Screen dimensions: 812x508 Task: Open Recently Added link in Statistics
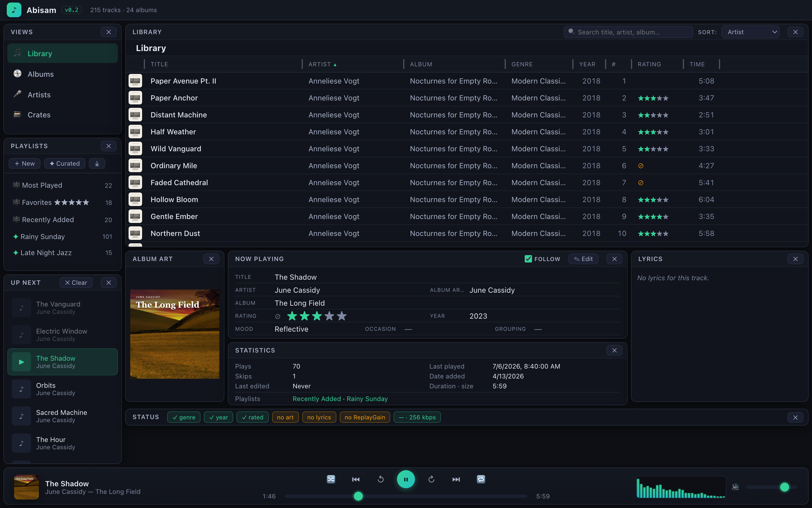(x=316, y=398)
